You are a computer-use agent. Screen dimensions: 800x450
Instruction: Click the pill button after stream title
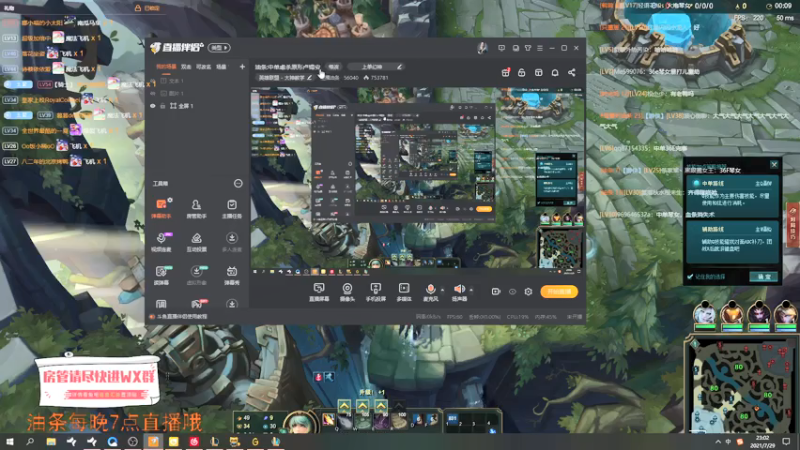[x=333, y=67]
